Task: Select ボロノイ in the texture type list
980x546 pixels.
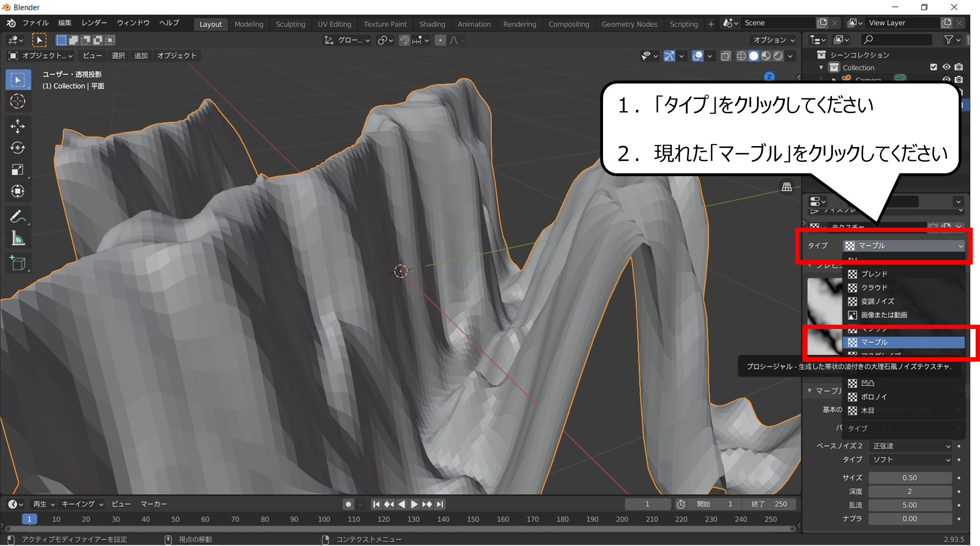Action: tap(904, 397)
